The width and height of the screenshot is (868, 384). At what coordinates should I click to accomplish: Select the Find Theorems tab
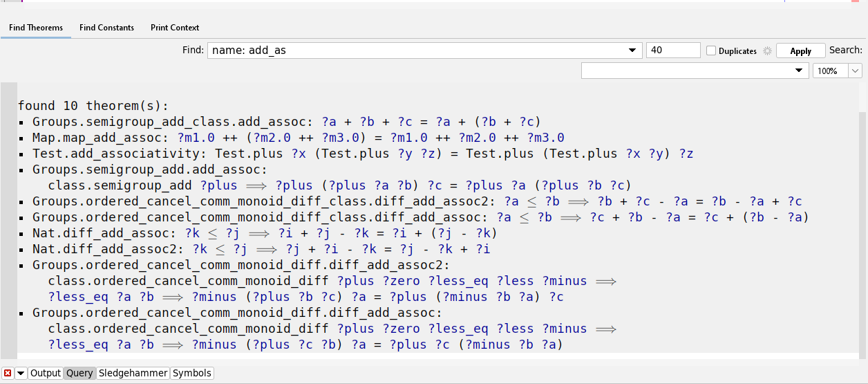click(36, 28)
